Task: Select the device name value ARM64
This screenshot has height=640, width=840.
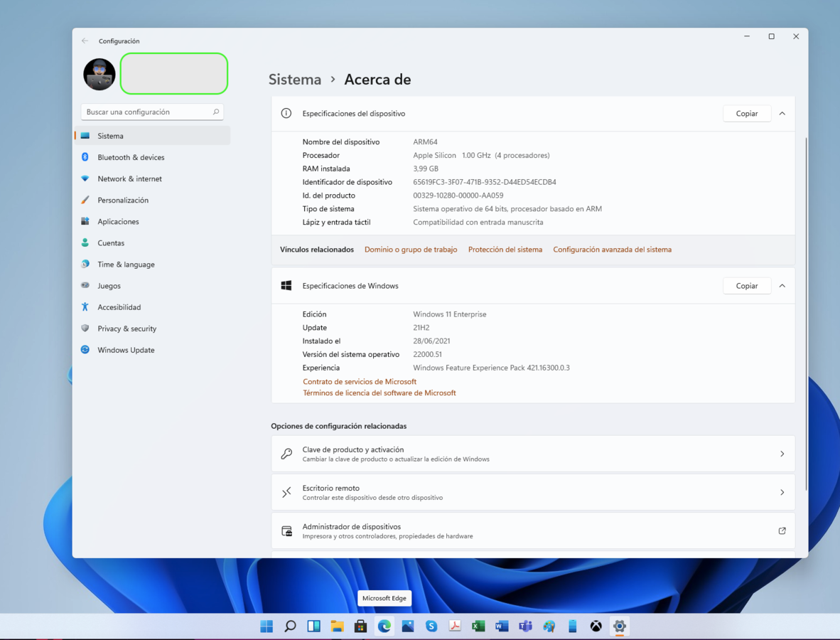Action: (x=426, y=142)
